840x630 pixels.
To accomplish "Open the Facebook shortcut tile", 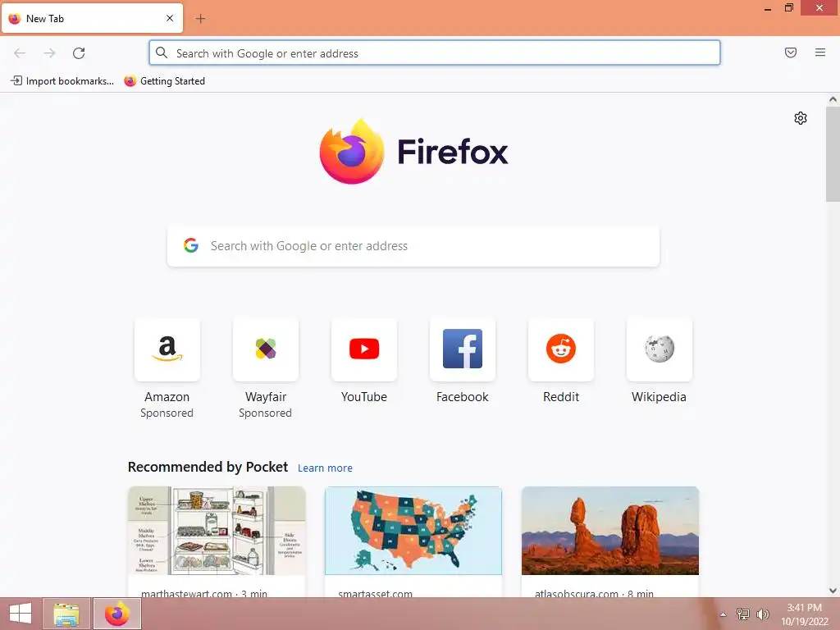I will [463, 349].
